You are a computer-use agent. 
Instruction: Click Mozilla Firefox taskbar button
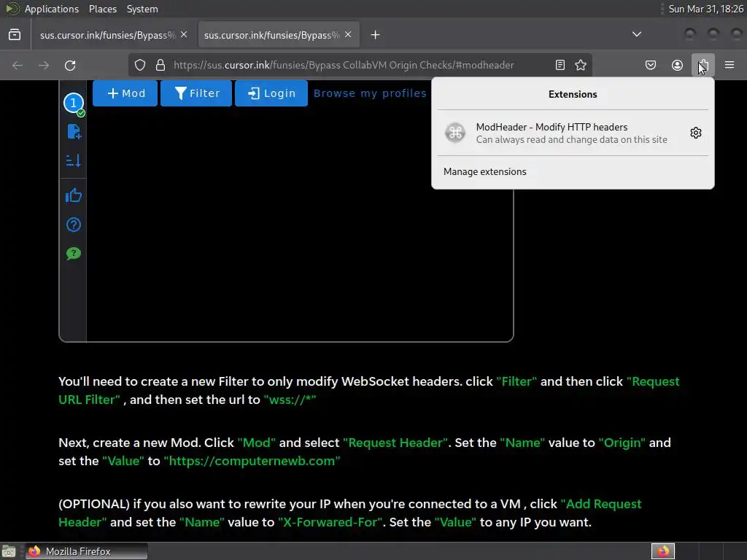86,551
